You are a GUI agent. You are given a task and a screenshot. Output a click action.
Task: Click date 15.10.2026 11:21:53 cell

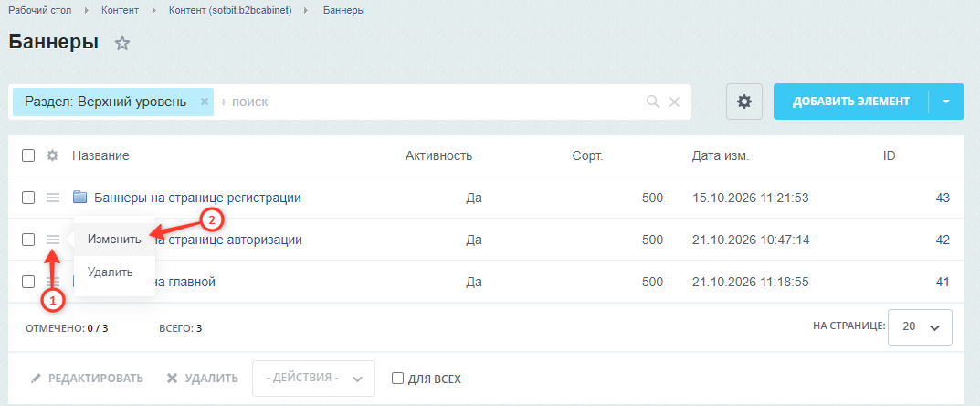click(x=751, y=198)
